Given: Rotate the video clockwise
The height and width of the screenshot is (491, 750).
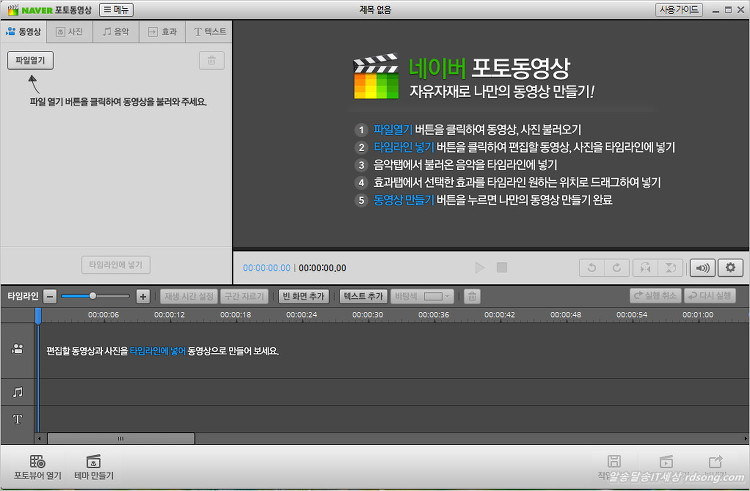Looking at the screenshot, I should click(x=617, y=268).
